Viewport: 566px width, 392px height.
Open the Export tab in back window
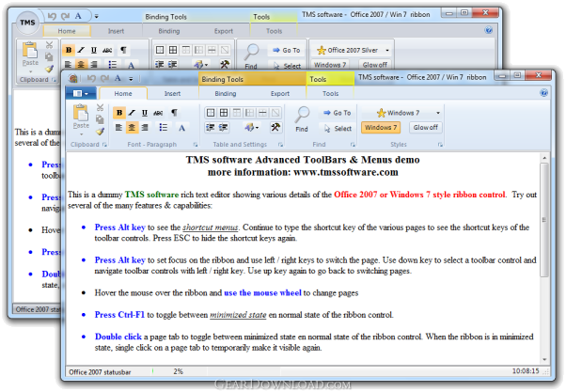(x=224, y=31)
